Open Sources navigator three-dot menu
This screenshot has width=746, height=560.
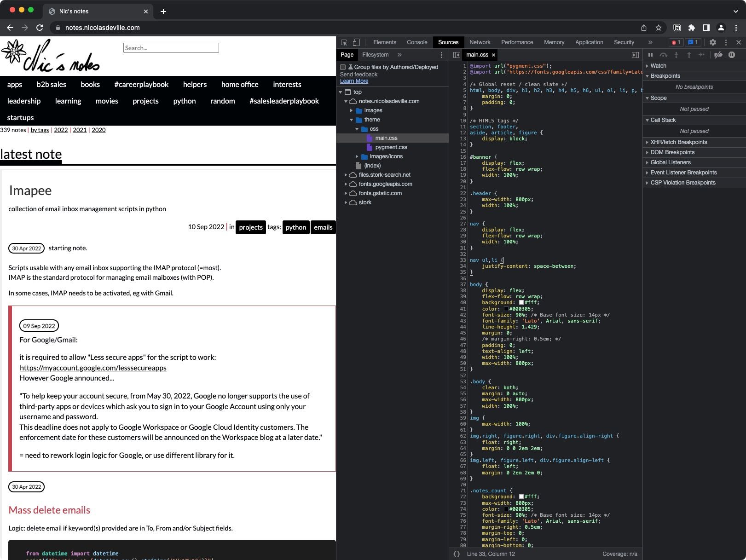(442, 55)
